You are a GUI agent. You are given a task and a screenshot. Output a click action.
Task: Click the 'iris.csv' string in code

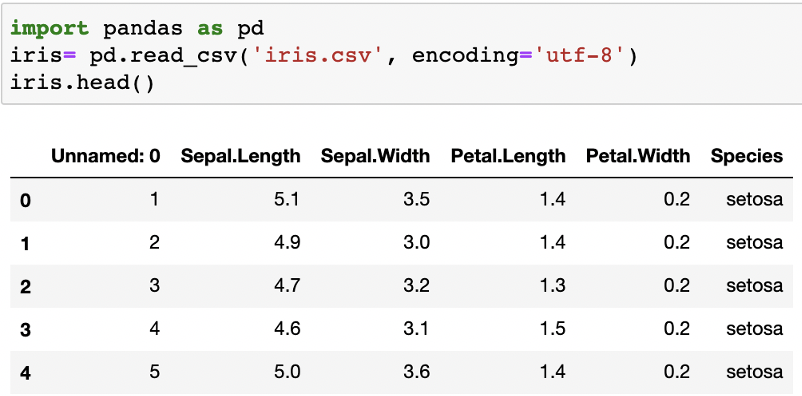(x=313, y=55)
